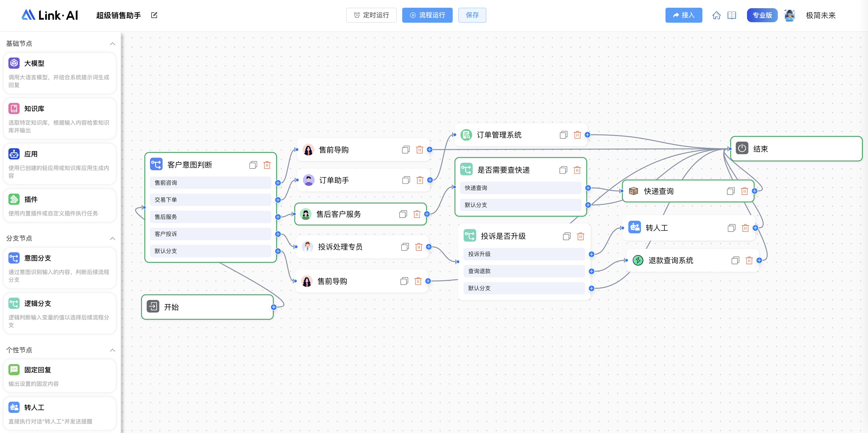Delete the 订单管理系统 node
This screenshot has width=868, height=433.
(577, 135)
